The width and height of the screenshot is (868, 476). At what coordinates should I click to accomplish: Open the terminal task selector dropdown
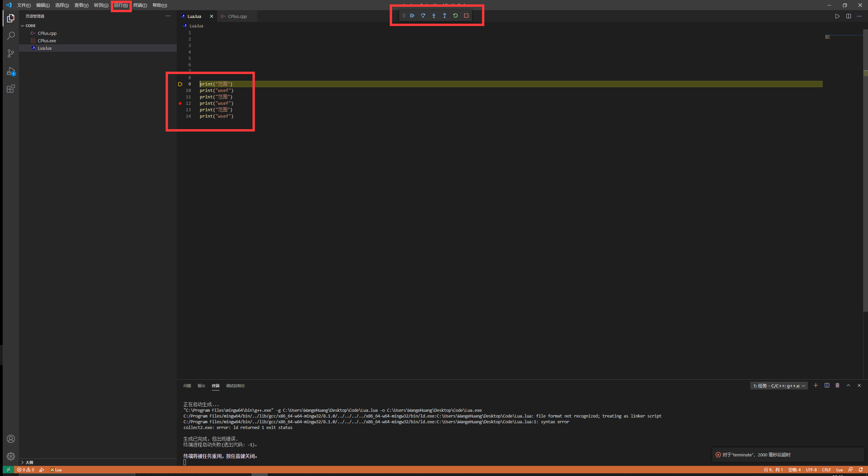pos(779,386)
